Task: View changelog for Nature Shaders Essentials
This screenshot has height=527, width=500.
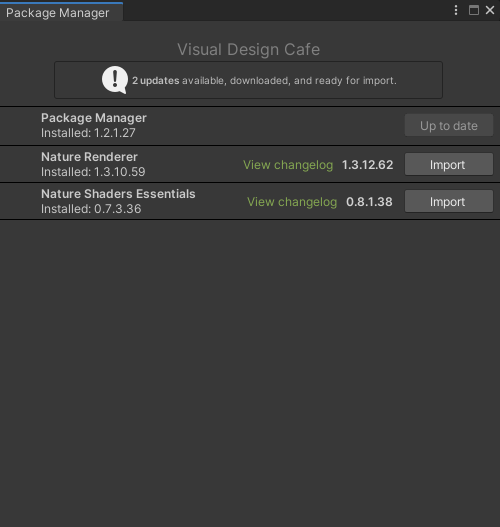Action: 292,202
